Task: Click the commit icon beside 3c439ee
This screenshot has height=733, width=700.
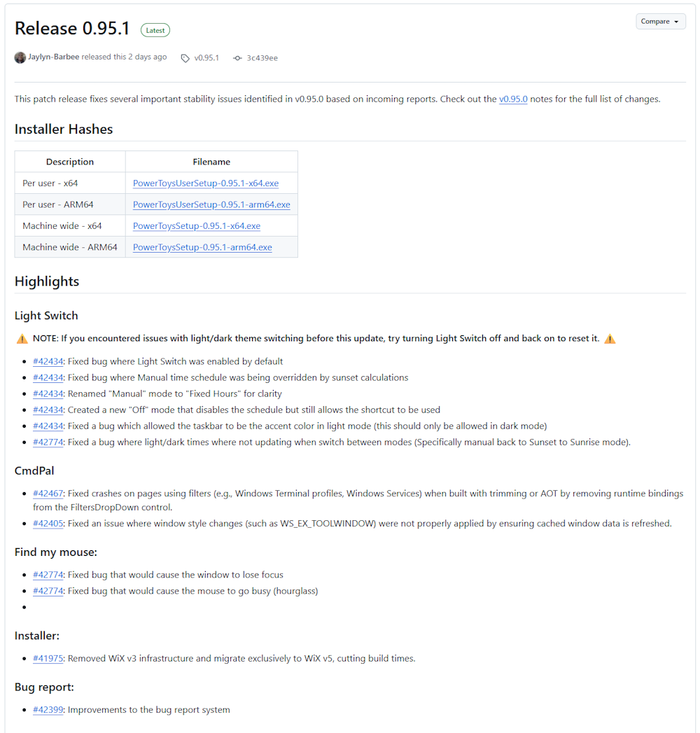Action: tap(237, 58)
